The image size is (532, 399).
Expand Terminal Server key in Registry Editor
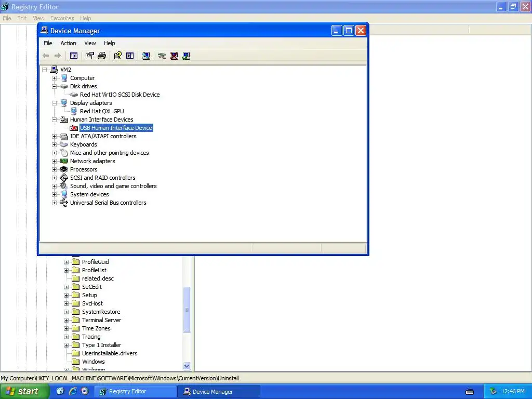click(66, 320)
